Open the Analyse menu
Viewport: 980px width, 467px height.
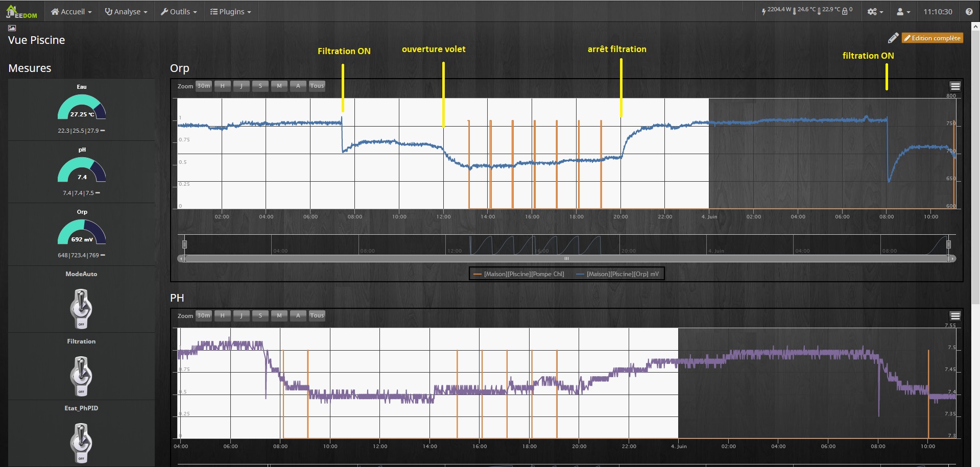(x=126, y=11)
